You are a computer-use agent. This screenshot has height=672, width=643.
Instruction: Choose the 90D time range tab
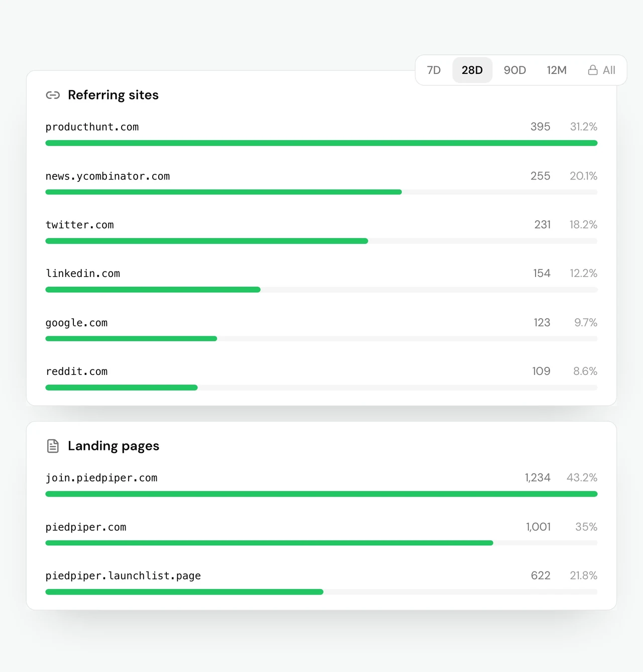[x=515, y=70]
